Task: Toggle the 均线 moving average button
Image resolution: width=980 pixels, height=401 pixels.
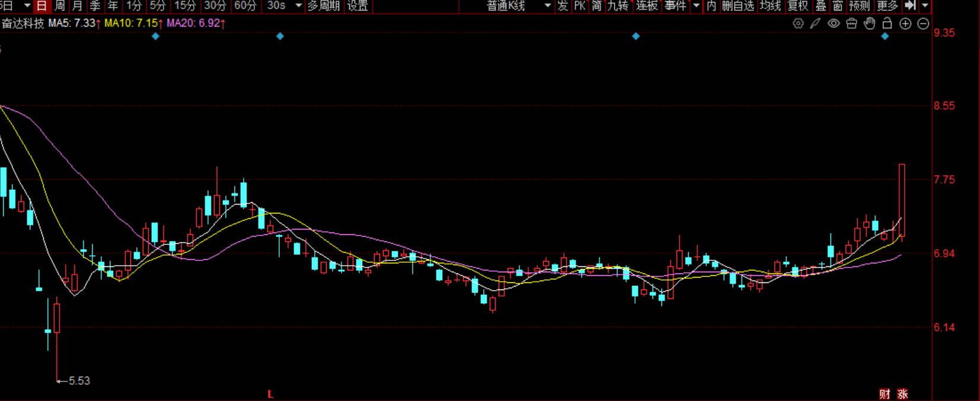Action: [771, 6]
